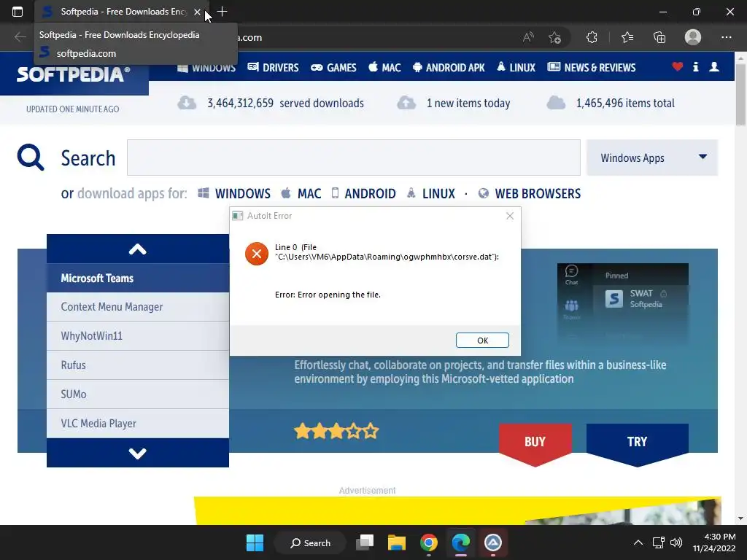The width and height of the screenshot is (747, 560).
Task: Click OK in the AutoIt Error dialog
Action: point(482,340)
